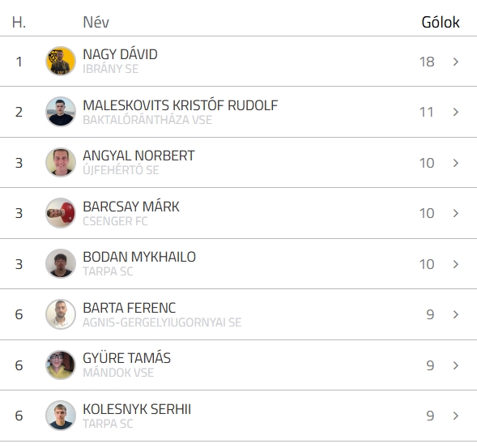Open Nagy Dávid's player avatar
The height and width of the screenshot is (448, 477).
[x=61, y=62]
